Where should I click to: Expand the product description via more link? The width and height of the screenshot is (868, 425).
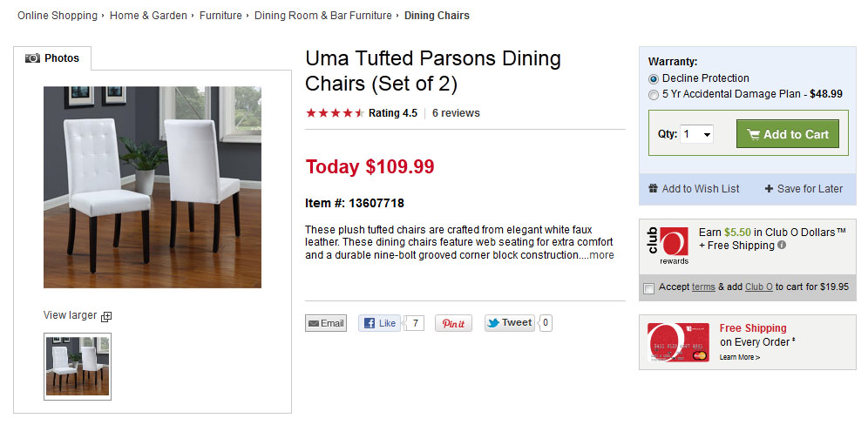click(x=601, y=255)
